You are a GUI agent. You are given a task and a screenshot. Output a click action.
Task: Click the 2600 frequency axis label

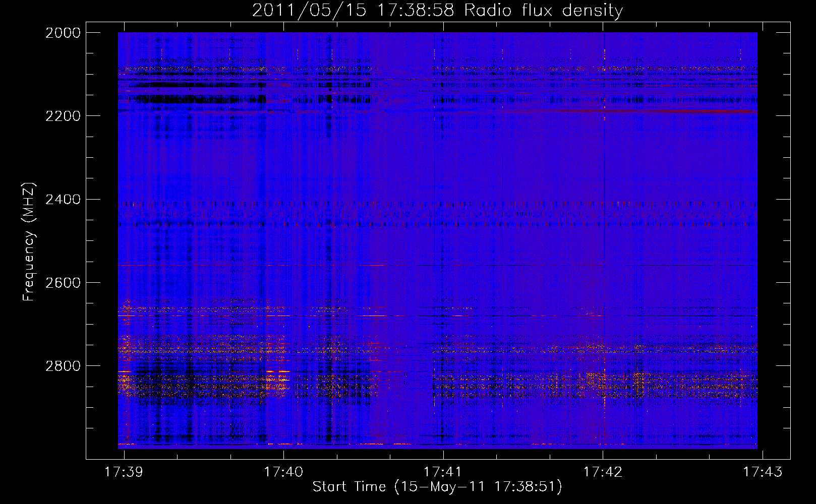coord(63,283)
